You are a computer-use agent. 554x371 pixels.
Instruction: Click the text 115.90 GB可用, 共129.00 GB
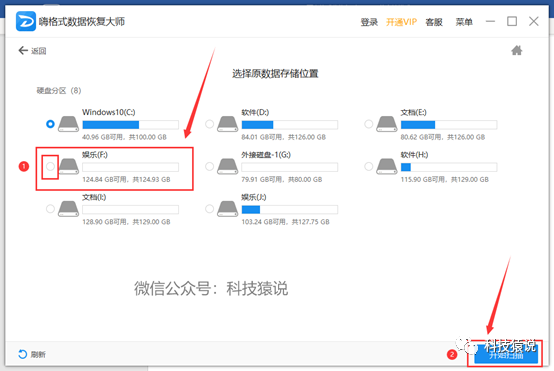444,179
